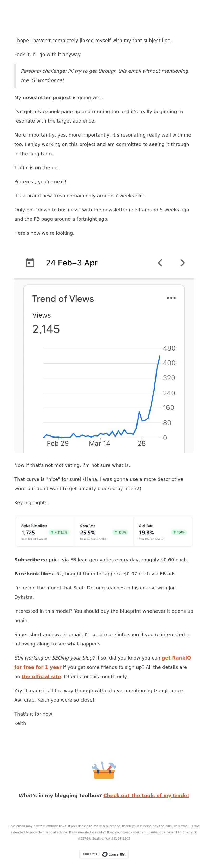208x868 pixels.
Task: Click the Click Rate 100% increase badge
Action: (179, 532)
